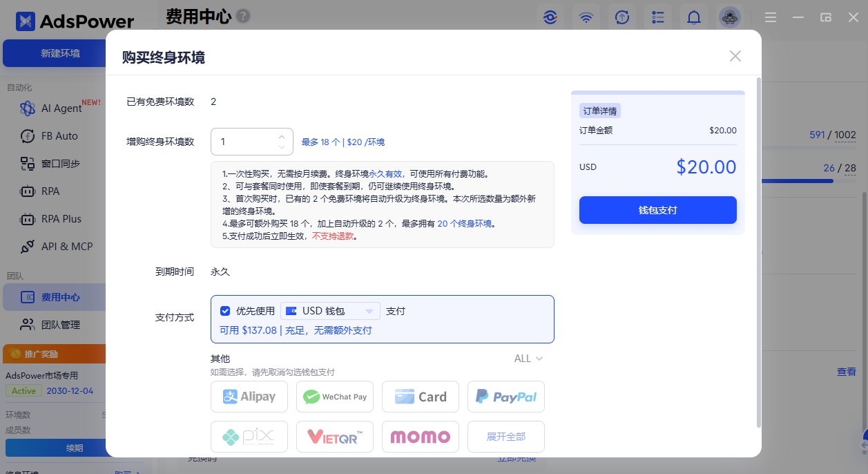Choose PayPal payment method
868x474 pixels.
[506, 397]
